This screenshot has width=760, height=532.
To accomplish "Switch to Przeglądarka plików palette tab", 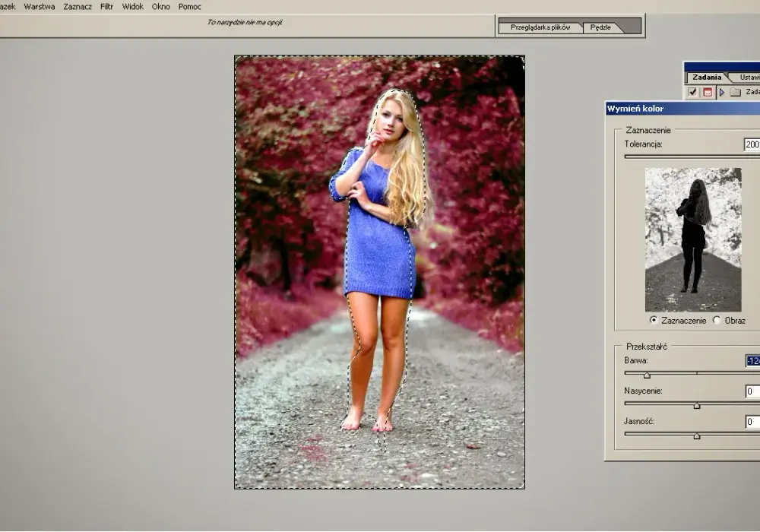I will pyautogui.click(x=540, y=27).
